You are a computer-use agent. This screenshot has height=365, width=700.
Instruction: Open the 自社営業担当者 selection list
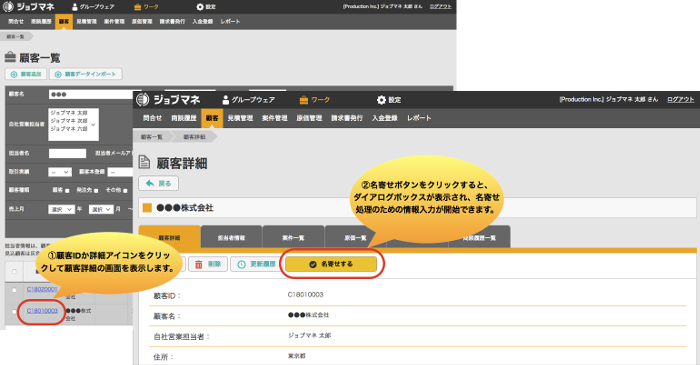[x=74, y=124]
